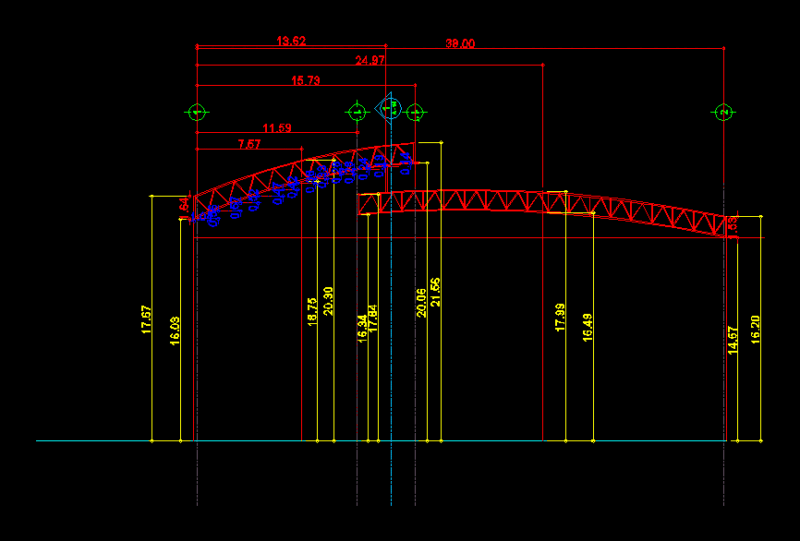Select the green grid bubble labeled 2
Screen dimensions: 800x541
723,113
